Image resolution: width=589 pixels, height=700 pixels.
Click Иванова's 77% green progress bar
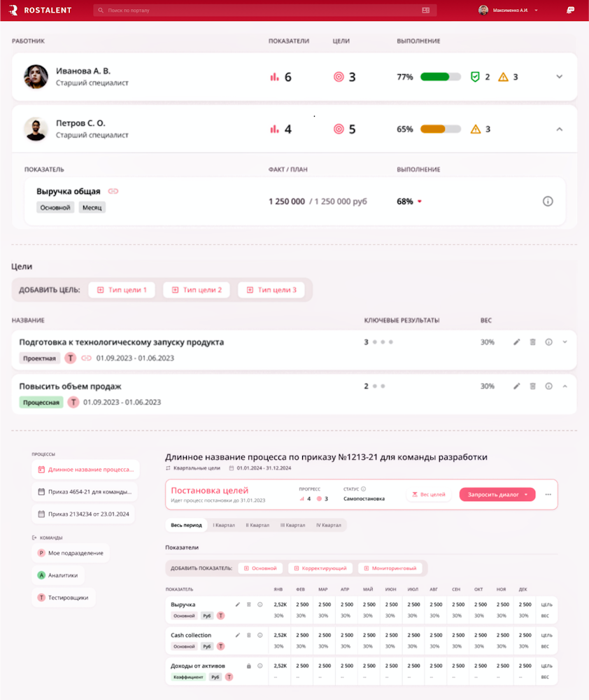(x=441, y=77)
